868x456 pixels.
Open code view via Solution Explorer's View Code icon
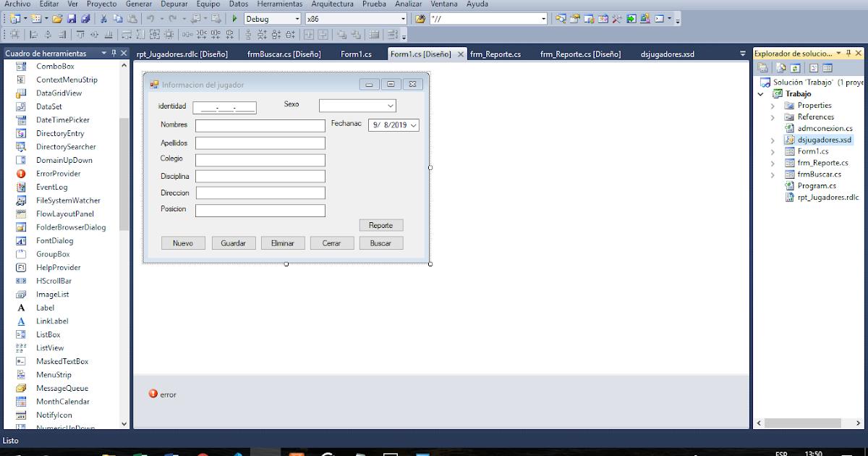pos(813,67)
